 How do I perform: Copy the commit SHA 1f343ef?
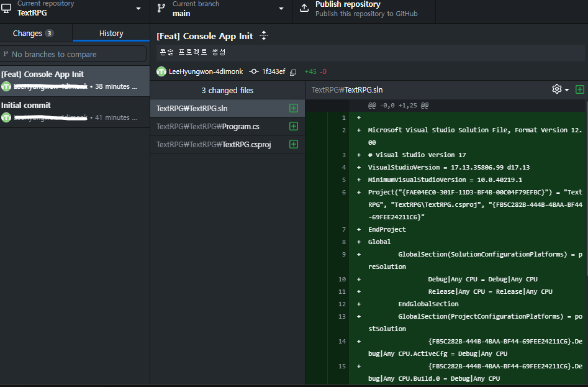click(x=293, y=72)
